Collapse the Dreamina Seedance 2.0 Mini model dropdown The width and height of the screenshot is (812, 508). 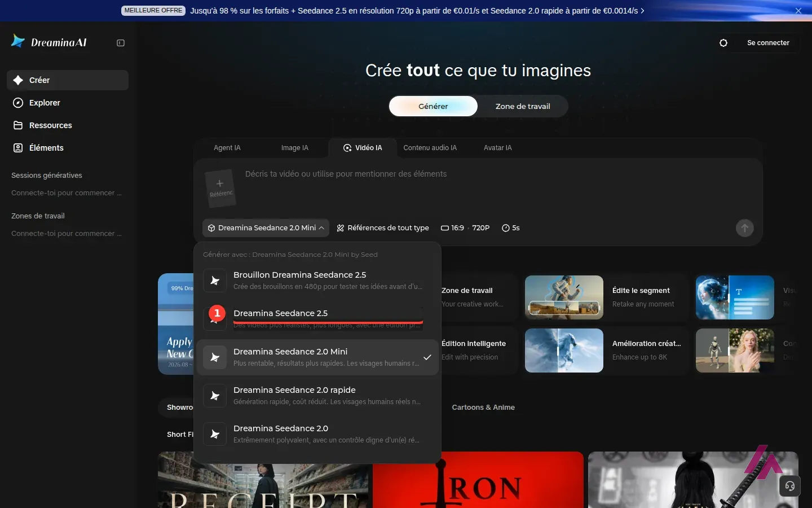(x=266, y=228)
